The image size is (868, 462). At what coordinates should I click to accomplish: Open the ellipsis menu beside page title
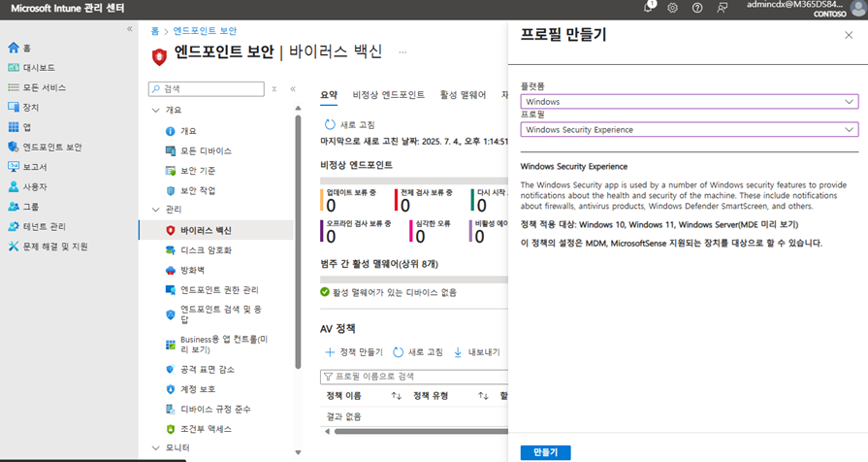(402, 52)
